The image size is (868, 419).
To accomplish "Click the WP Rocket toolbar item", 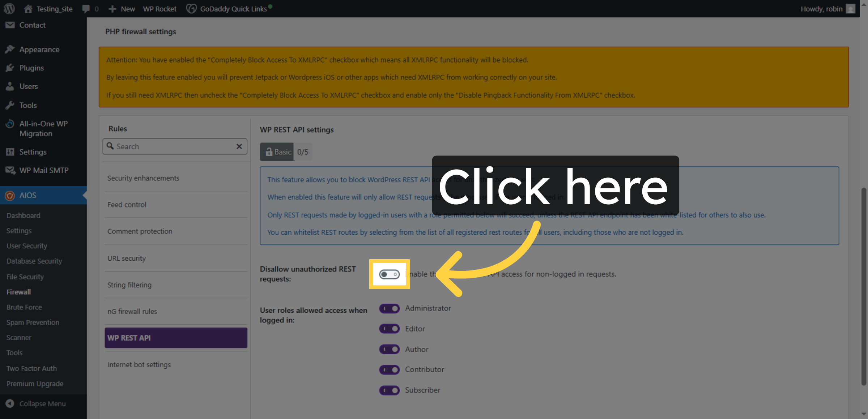I will (x=159, y=8).
